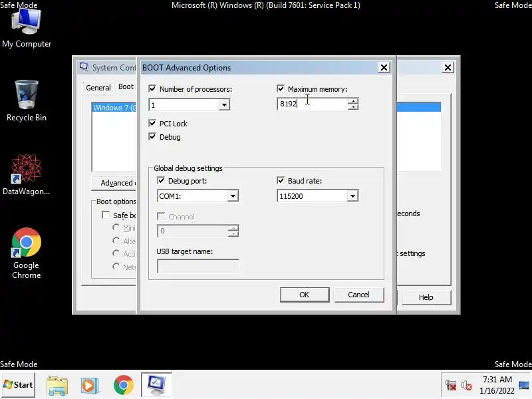
Task: Click System Configuration title bar icon
Action: click(x=84, y=66)
